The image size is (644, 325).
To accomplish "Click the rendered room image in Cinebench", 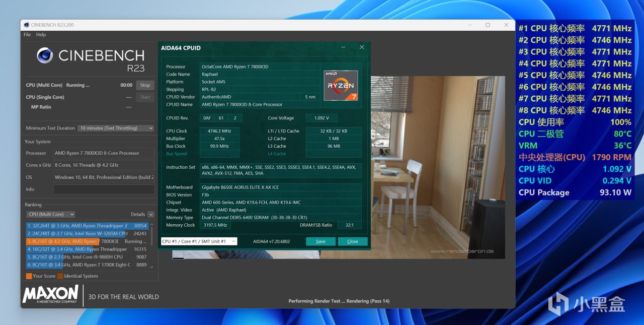I will tap(438, 167).
